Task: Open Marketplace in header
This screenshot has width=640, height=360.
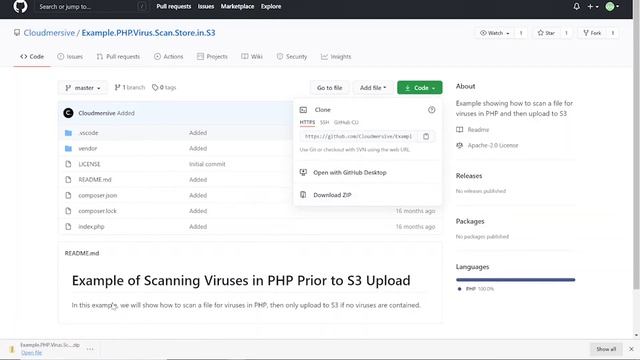Action: [237, 7]
